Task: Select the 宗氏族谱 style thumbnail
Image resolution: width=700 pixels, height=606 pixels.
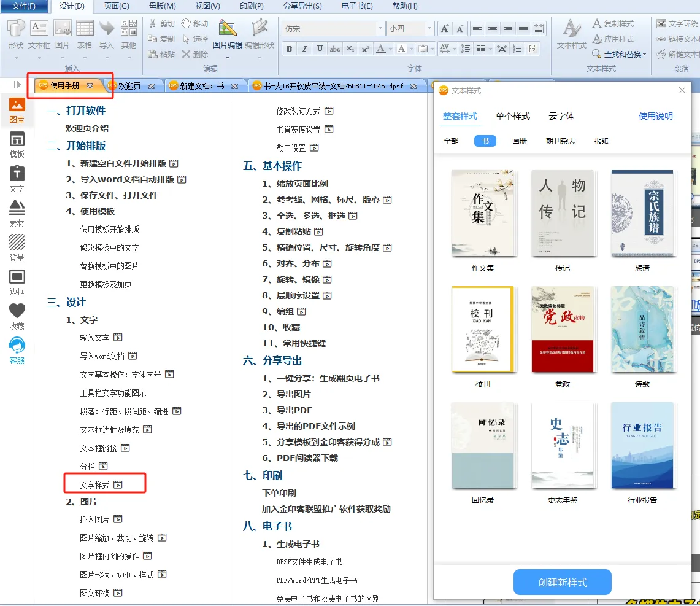Action: tap(642, 214)
